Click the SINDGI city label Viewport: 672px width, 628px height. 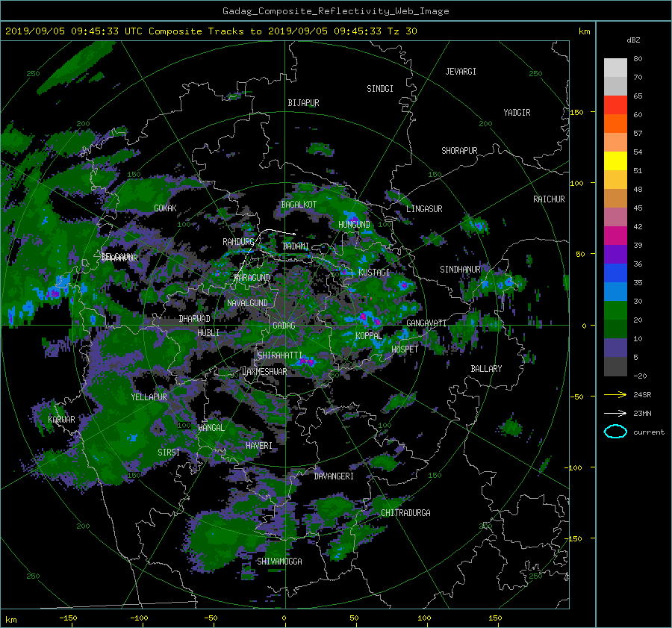(x=380, y=89)
